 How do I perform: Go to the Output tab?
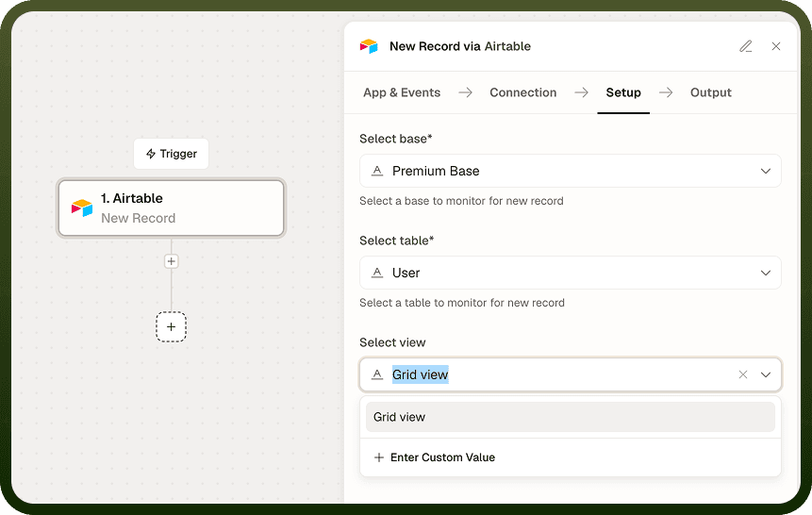710,92
